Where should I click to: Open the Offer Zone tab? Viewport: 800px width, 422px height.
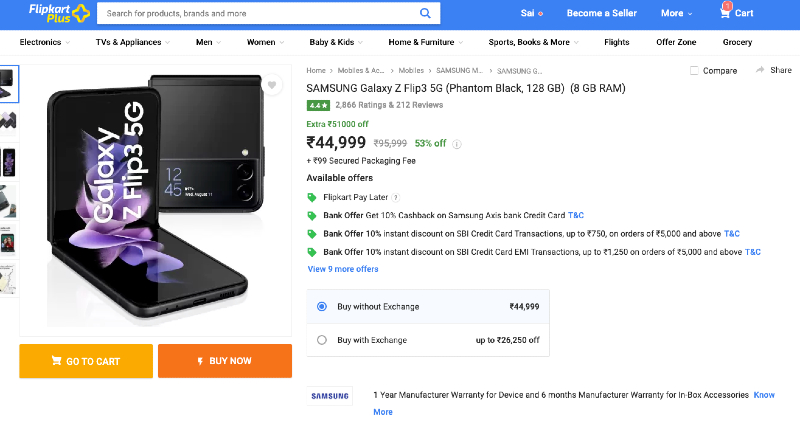(x=676, y=43)
